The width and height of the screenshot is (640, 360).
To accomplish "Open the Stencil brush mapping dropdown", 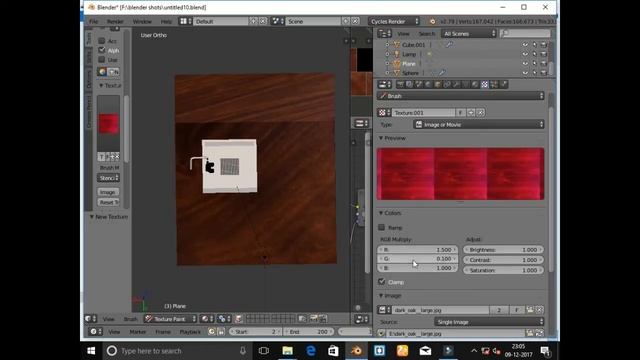I will (x=108, y=178).
